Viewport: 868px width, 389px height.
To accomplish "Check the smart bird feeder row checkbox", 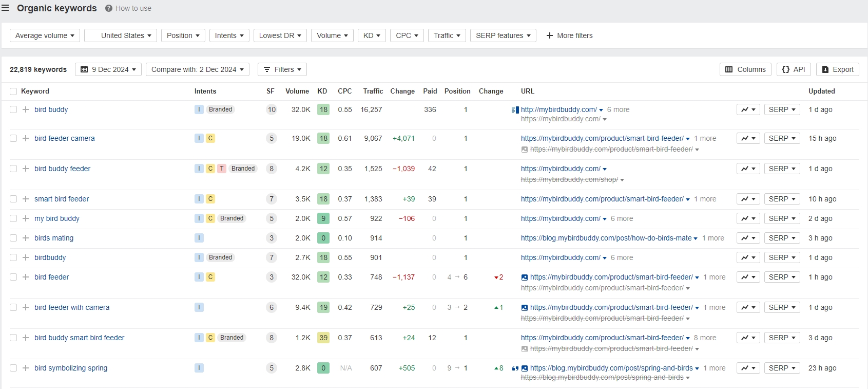I will [x=13, y=199].
